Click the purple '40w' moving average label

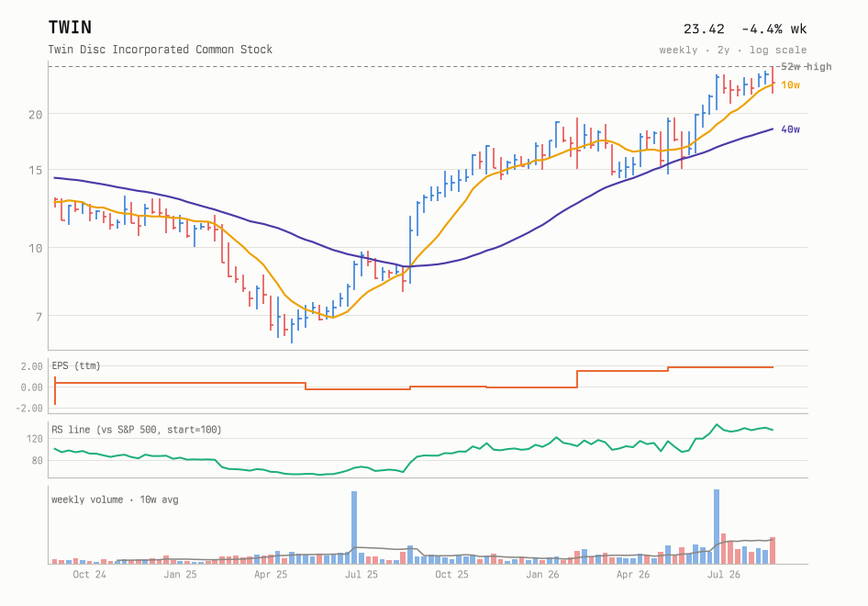(790, 129)
